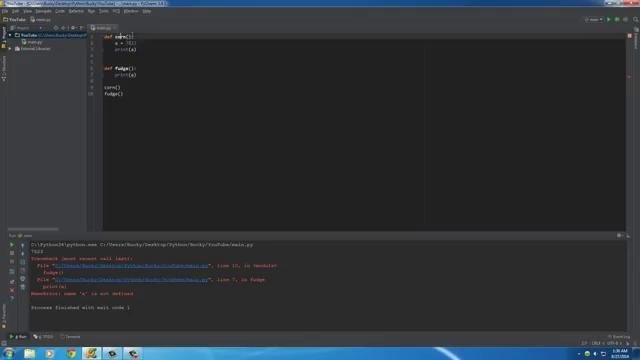Toggle the Database side tab on the right edge

coord(636,39)
